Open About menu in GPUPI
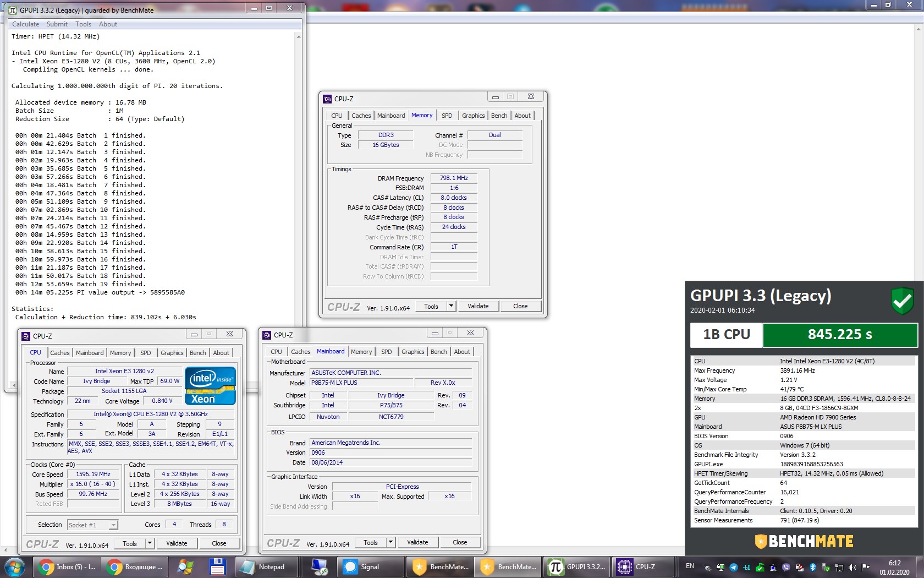The width and height of the screenshot is (924, 578). [108, 24]
